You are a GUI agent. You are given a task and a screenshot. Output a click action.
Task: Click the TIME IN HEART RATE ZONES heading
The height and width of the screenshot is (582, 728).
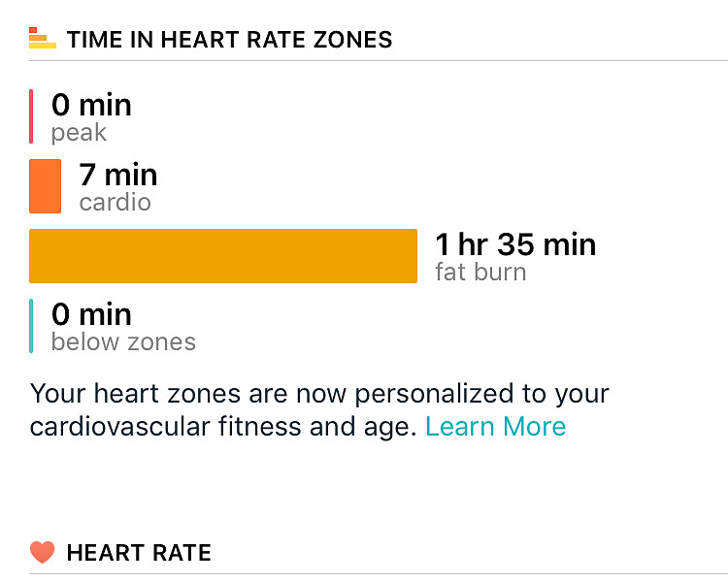click(x=229, y=40)
